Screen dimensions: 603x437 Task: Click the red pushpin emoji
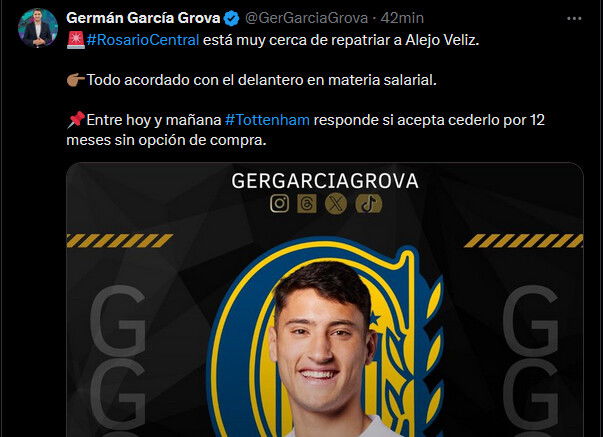point(76,120)
